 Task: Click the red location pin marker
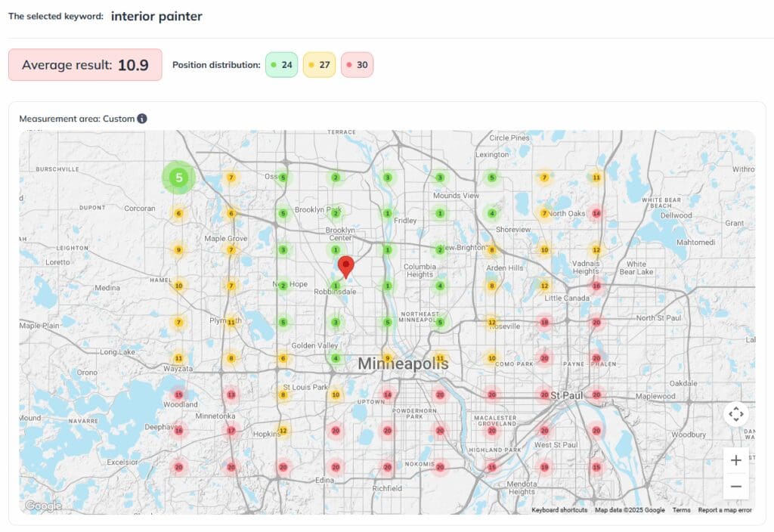tap(345, 267)
